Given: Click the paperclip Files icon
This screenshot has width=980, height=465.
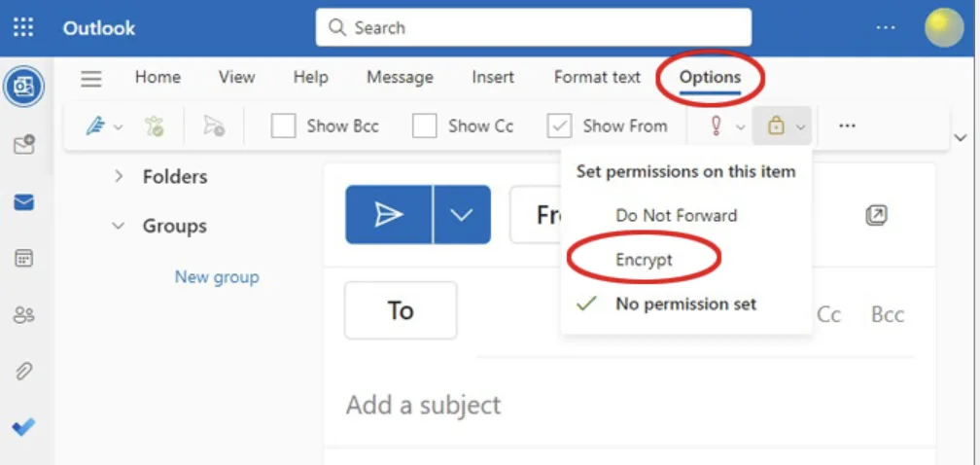Looking at the screenshot, I should (x=23, y=371).
